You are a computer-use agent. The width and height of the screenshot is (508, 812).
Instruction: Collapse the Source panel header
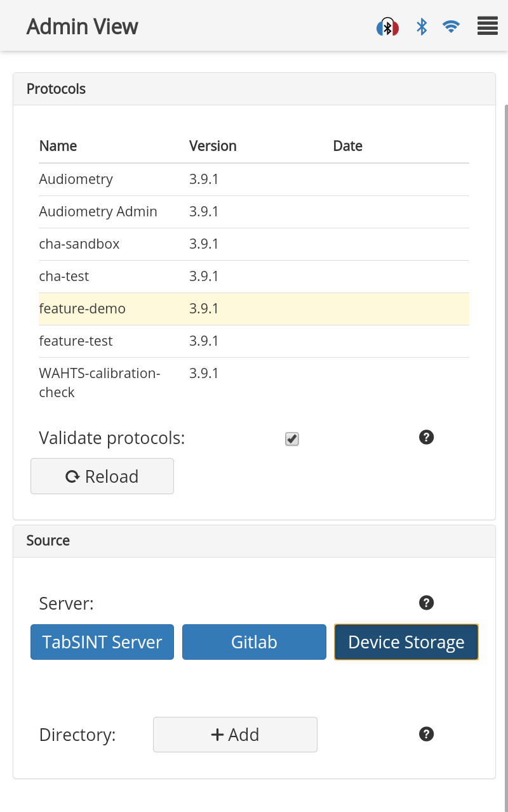254,540
